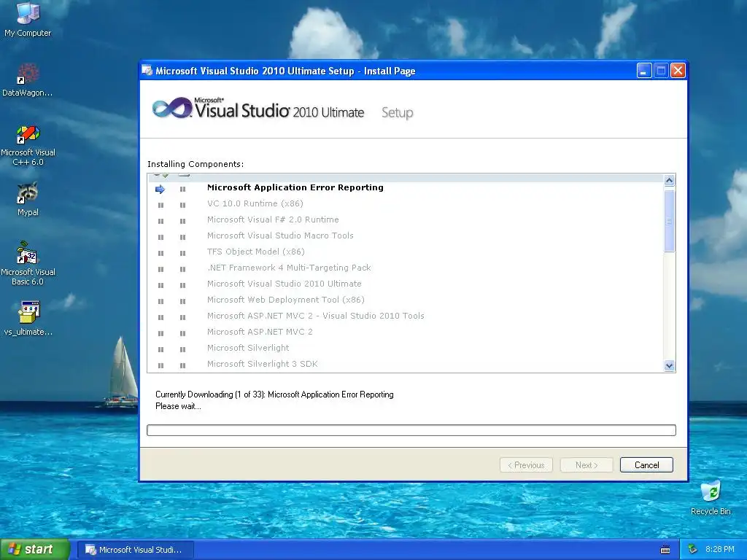Select the Microsoft ASP.NET MVC 2 row
This screenshot has width=747, height=560.
tap(406, 332)
